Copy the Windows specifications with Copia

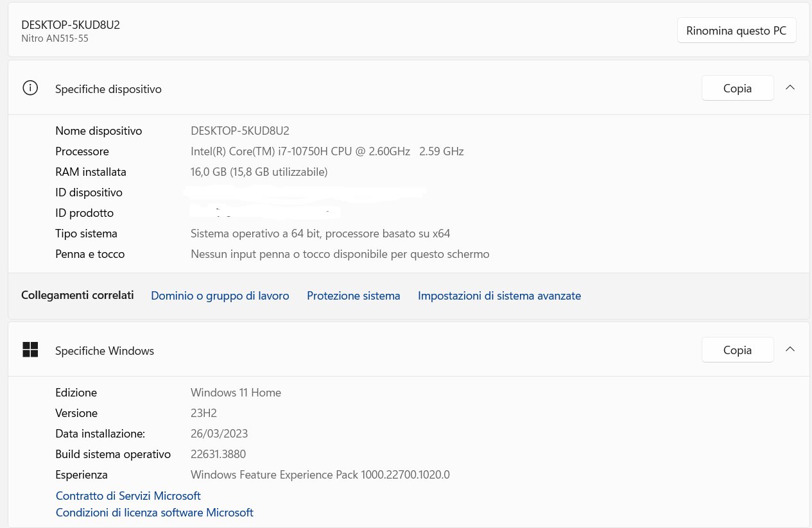pos(738,350)
